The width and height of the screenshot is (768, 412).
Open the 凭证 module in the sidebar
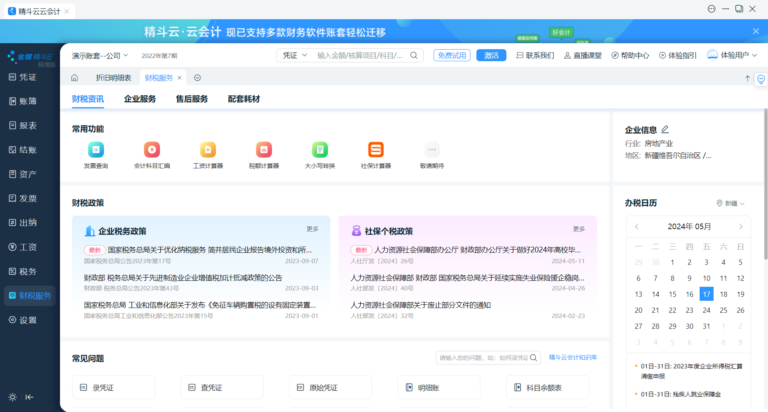point(23,77)
